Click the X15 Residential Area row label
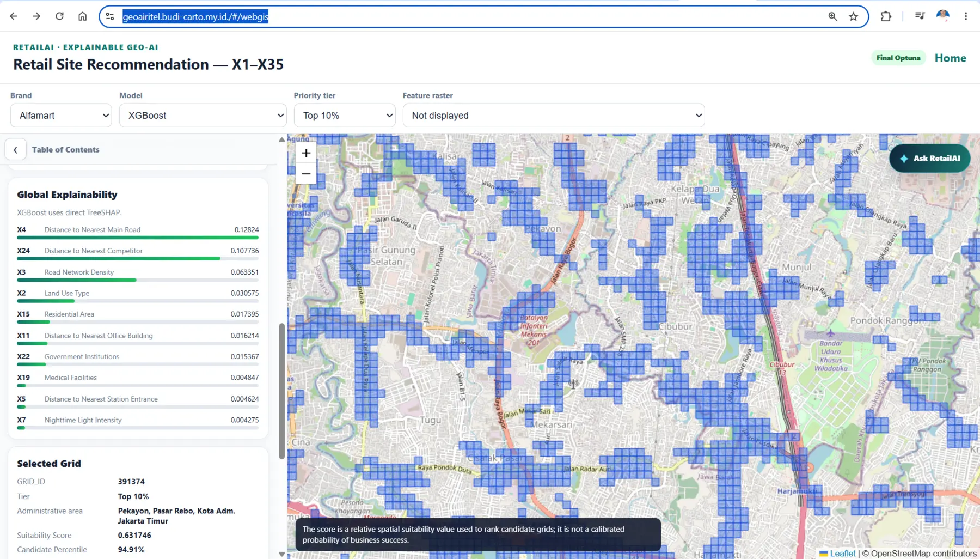Viewport: 980px width, 559px height. (69, 314)
